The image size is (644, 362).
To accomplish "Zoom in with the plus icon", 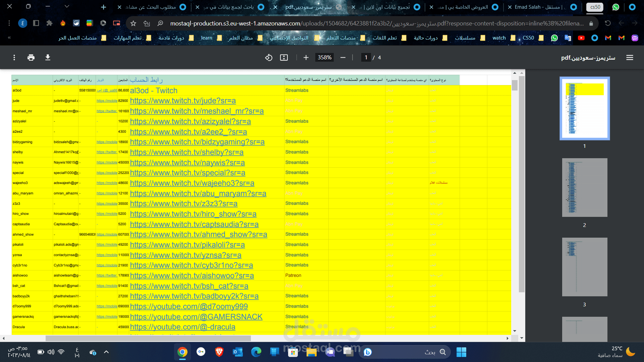I will [306, 58].
